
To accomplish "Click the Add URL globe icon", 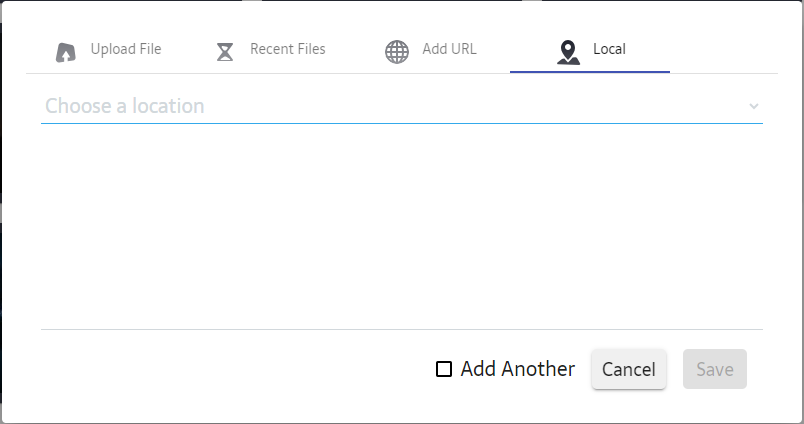I will 397,51.
